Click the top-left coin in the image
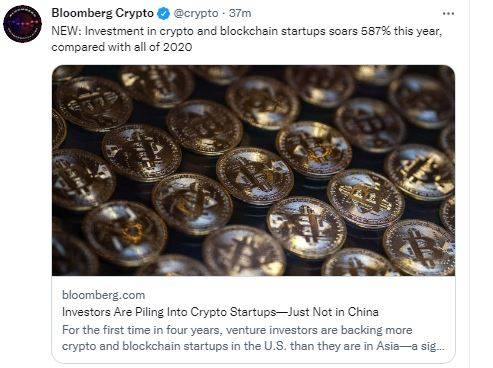This screenshot has width=493, height=368. pyautogui.click(x=94, y=103)
